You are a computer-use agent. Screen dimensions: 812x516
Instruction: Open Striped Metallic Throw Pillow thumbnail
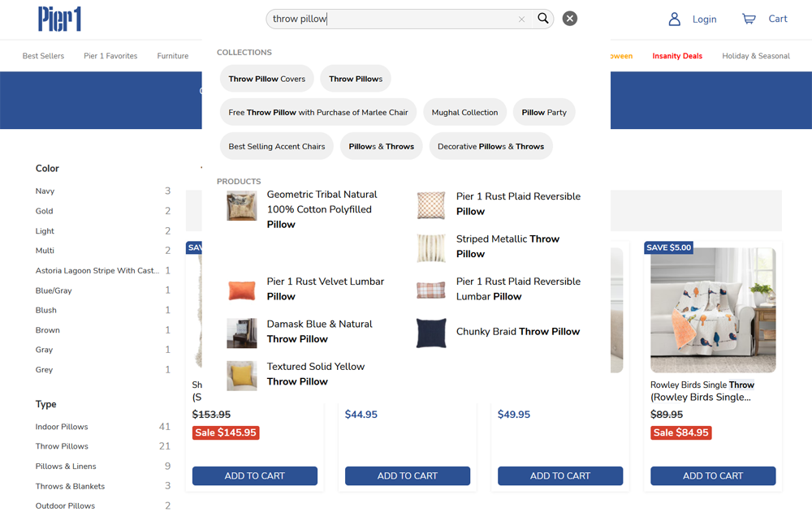tap(431, 248)
